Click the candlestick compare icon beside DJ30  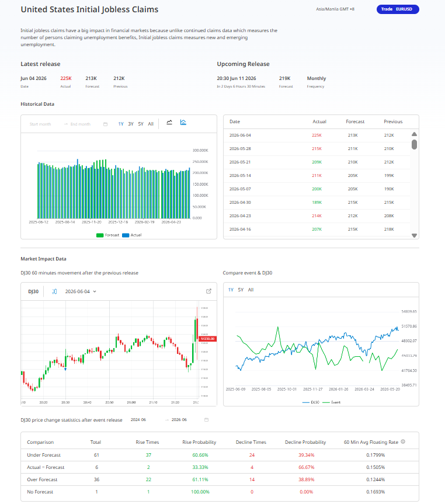coord(54,291)
